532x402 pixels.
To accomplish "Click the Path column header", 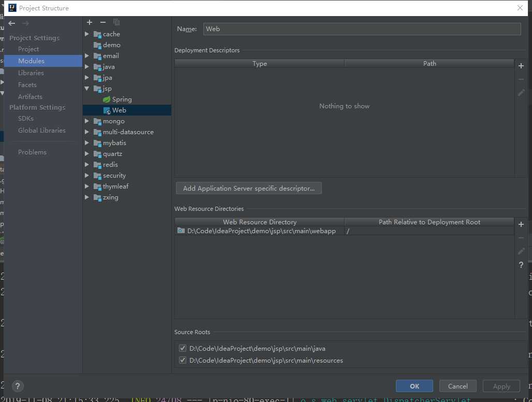I will click(x=429, y=64).
